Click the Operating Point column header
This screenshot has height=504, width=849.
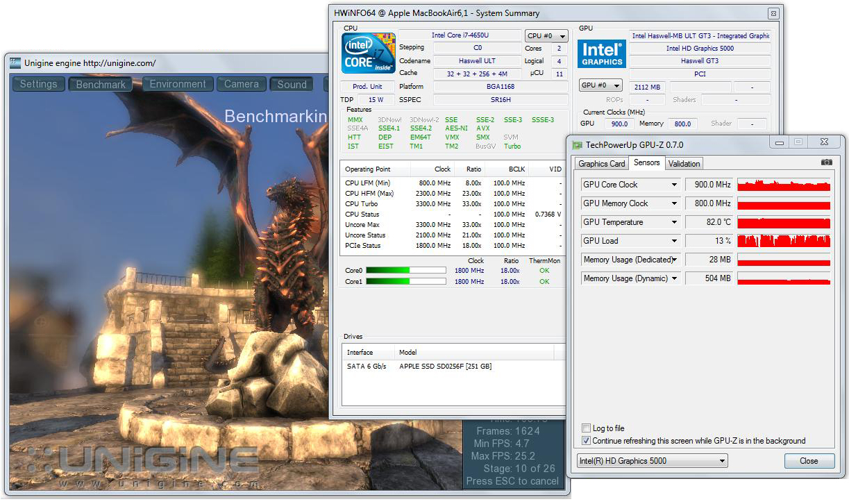[376, 169]
